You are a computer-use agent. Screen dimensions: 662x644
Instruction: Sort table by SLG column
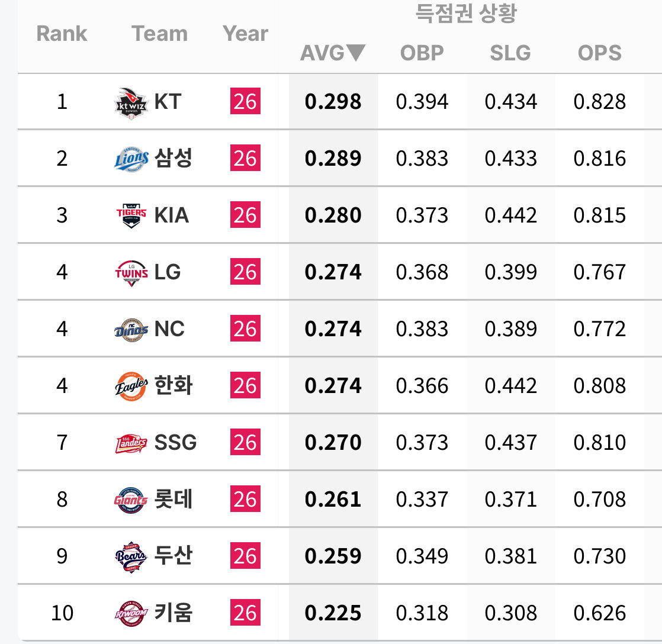(510, 53)
